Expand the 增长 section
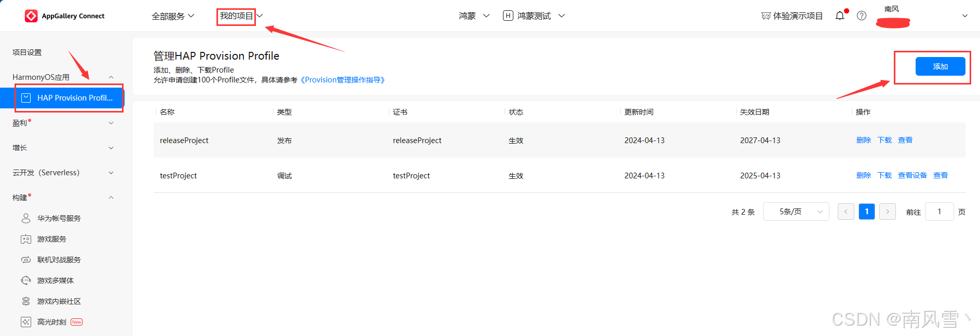The image size is (980, 336). click(x=111, y=148)
